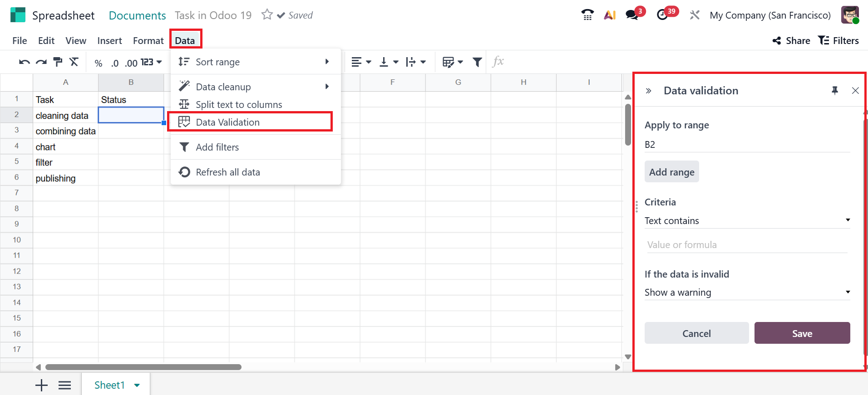Open the File menu
868x395 pixels.
(20, 41)
